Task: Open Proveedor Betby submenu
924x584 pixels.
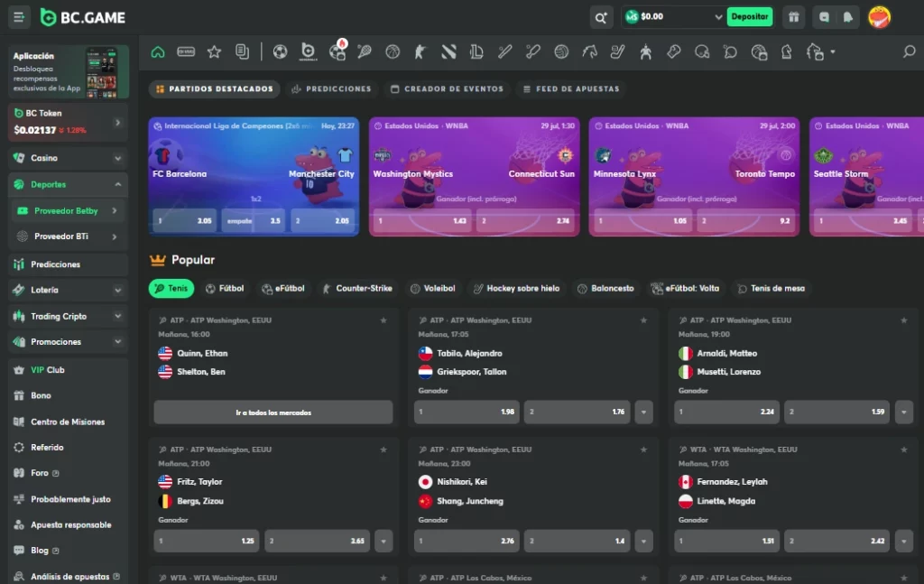Action: point(69,210)
